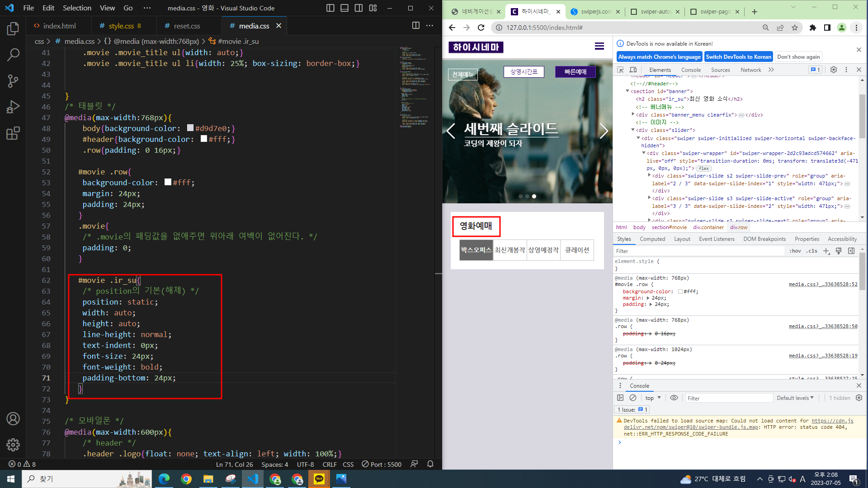This screenshot has height=488, width=868.
Task: Open the Extensions view
Action: click(x=13, y=133)
